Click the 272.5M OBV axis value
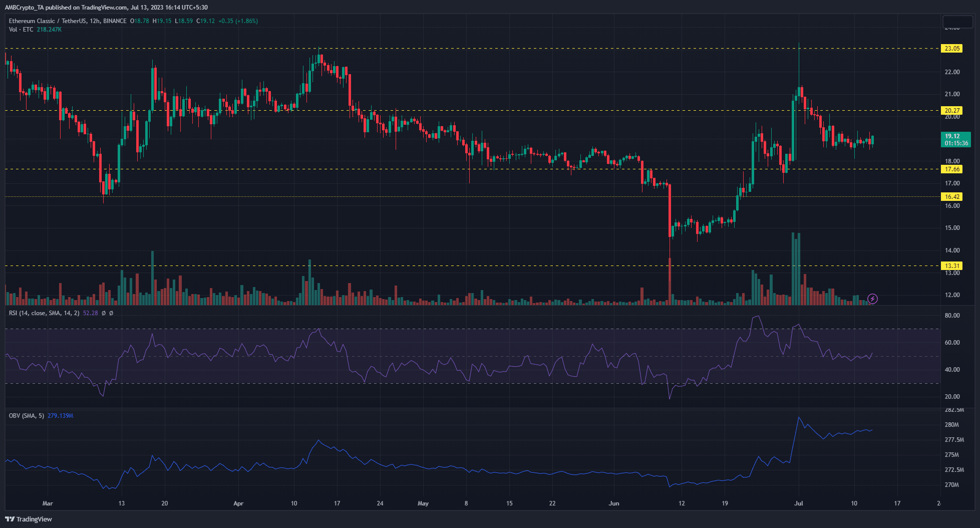The width and height of the screenshot is (980, 528). click(954, 470)
